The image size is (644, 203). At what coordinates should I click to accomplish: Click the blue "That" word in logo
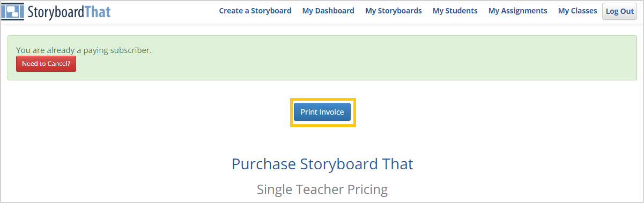pos(98,11)
